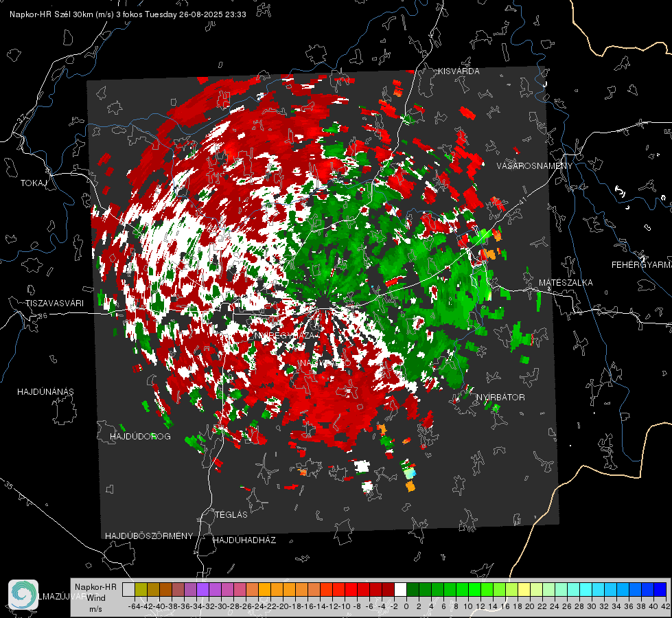
Task: Click the NYÍRBÁTOR town label
Action: tap(500, 398)
